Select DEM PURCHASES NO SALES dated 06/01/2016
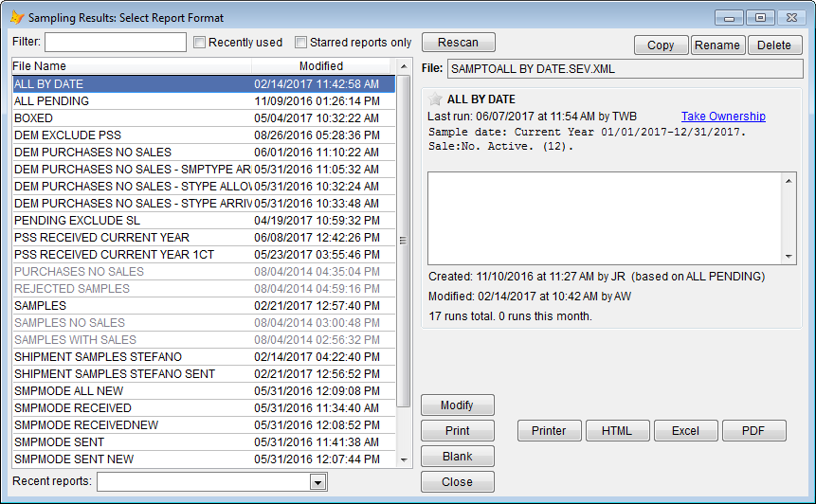 204,152
